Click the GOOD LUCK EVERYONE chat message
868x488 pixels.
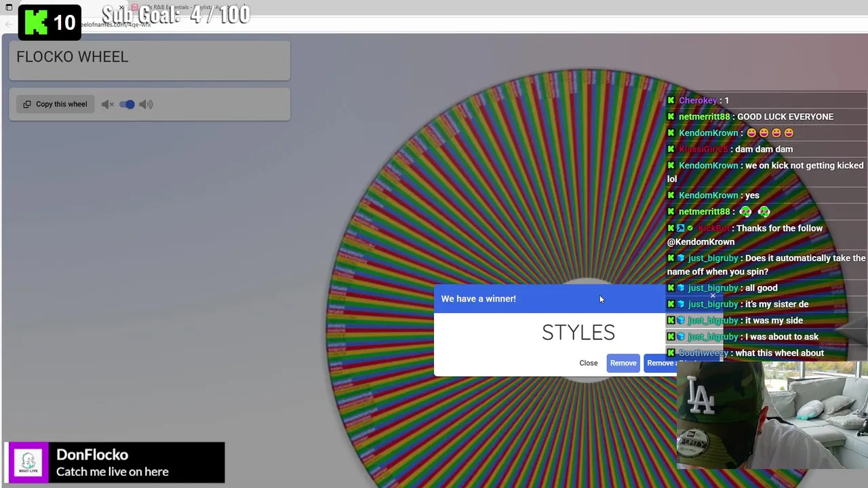785,117
